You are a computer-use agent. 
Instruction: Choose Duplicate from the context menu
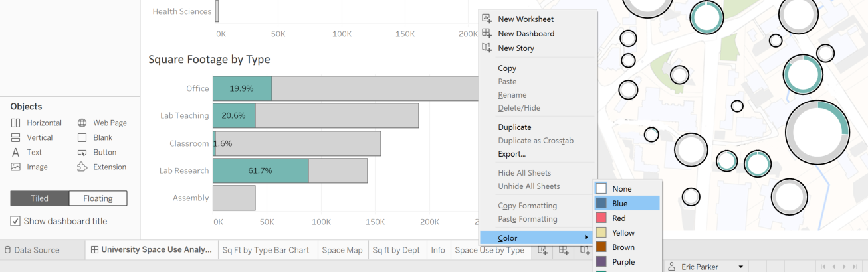514,127
